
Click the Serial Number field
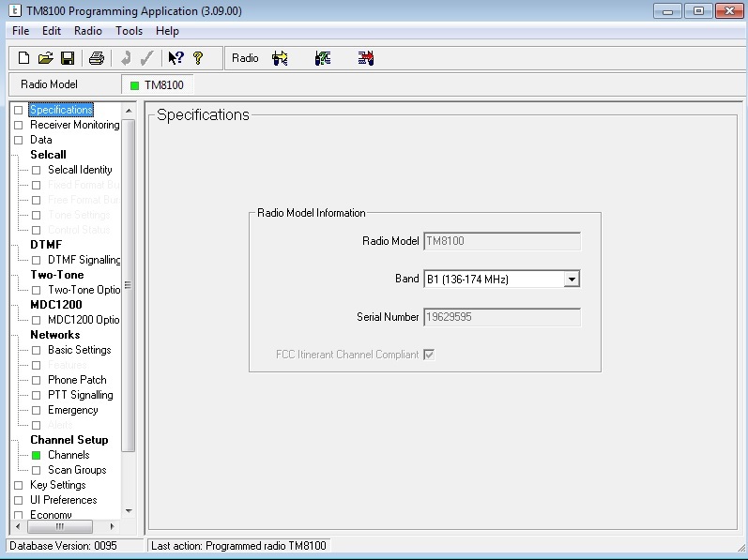pos(502,317)
